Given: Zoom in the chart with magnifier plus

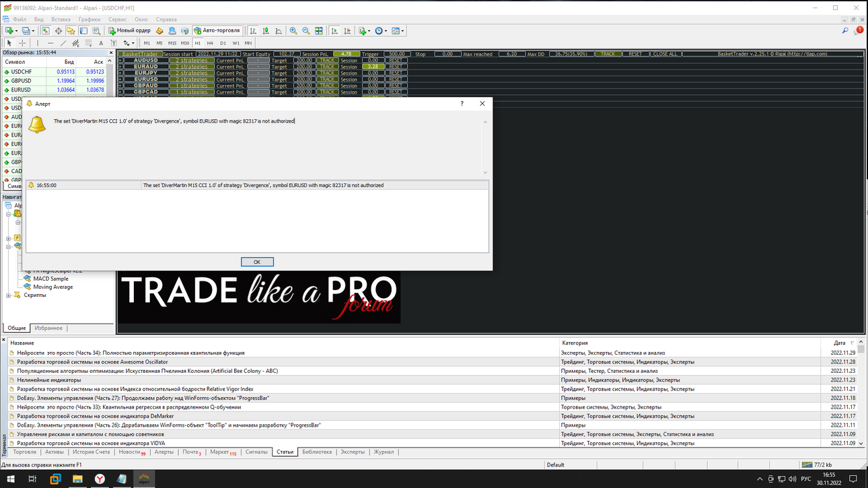Looking at the screenshot, I should pyautogui.click(x=293, y=30).
